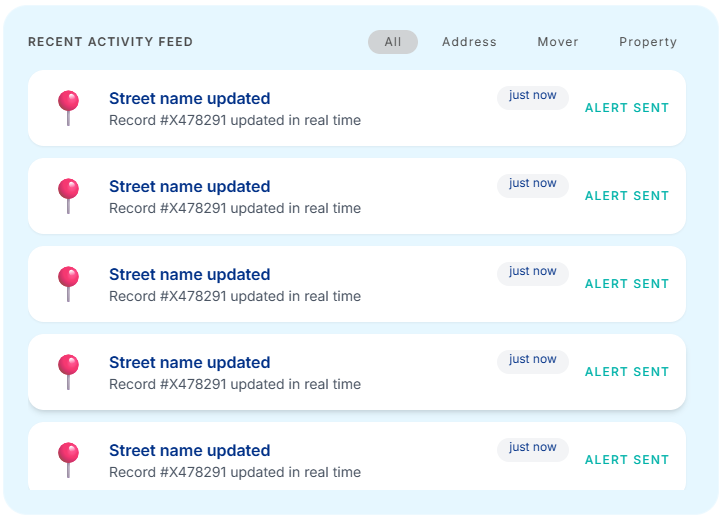Click the pushpin icon in fourth activity card
726x524 pixels.
point(68,372)
